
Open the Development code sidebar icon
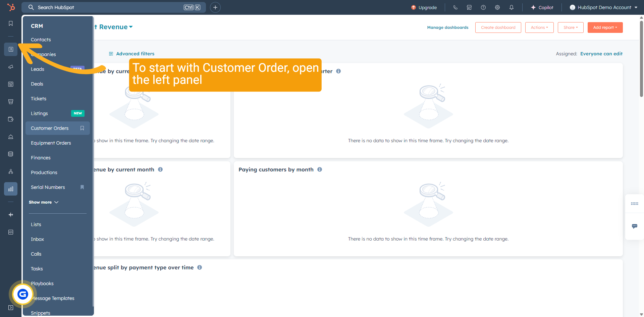(11, 232)
